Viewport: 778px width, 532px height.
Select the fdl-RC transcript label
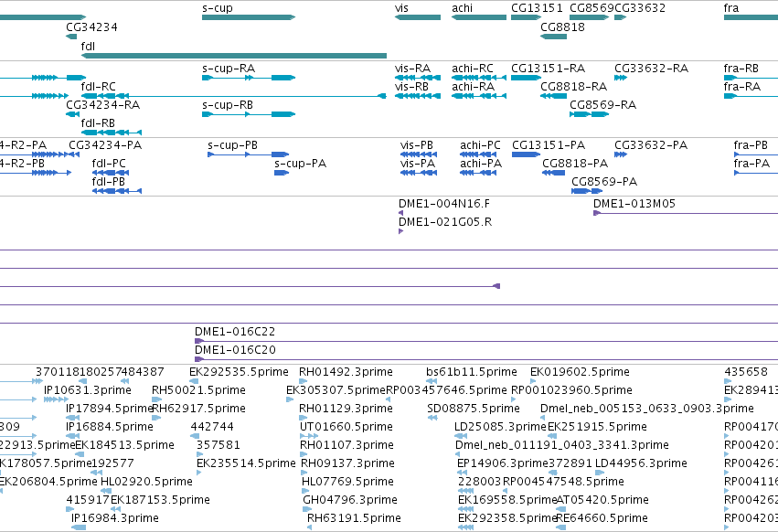98,86
